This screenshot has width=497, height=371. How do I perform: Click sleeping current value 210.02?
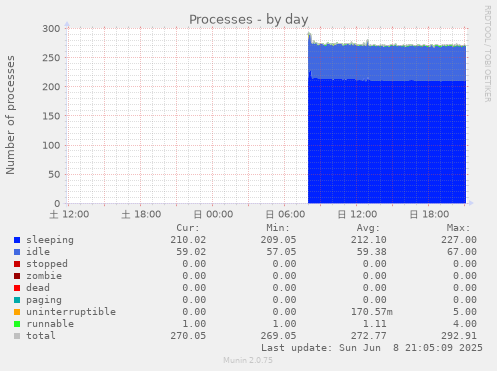tap(188, 240)
